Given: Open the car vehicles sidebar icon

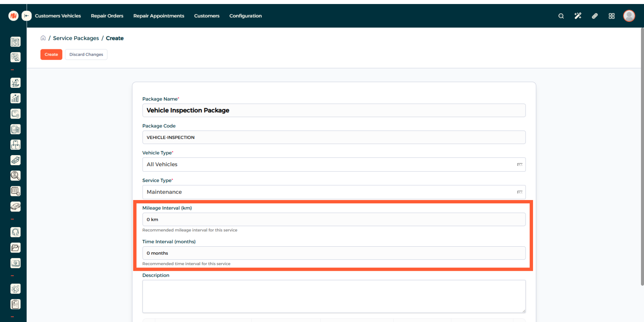Looking at the screenshot, I should tap(15, 207).
